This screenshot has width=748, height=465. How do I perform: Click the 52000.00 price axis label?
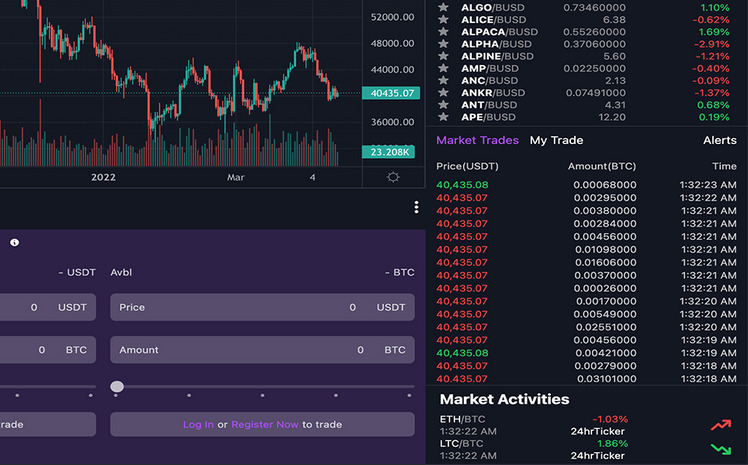(x=392, y=17)
